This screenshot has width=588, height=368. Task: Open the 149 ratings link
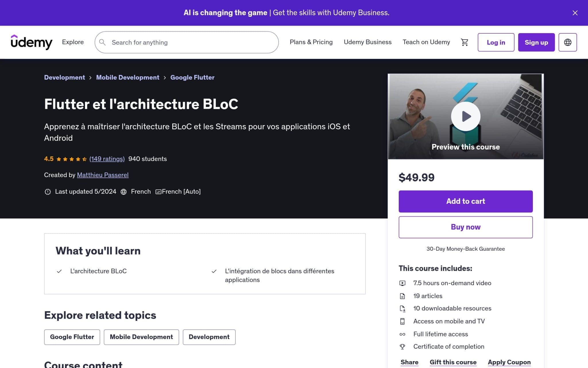tap(107, 159)
